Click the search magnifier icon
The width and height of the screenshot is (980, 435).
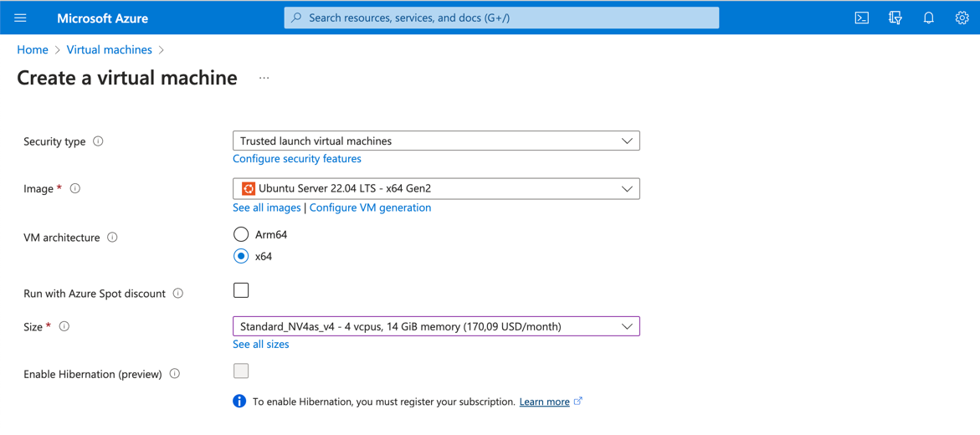coord(297,18)
